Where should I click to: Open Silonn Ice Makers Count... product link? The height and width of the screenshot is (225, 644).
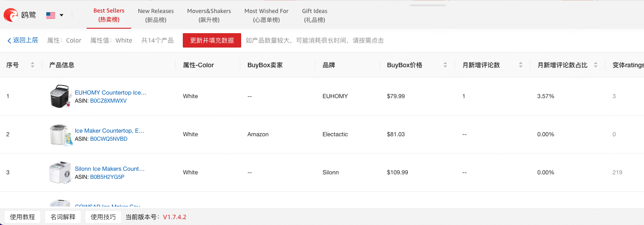(x=110, y=169)
